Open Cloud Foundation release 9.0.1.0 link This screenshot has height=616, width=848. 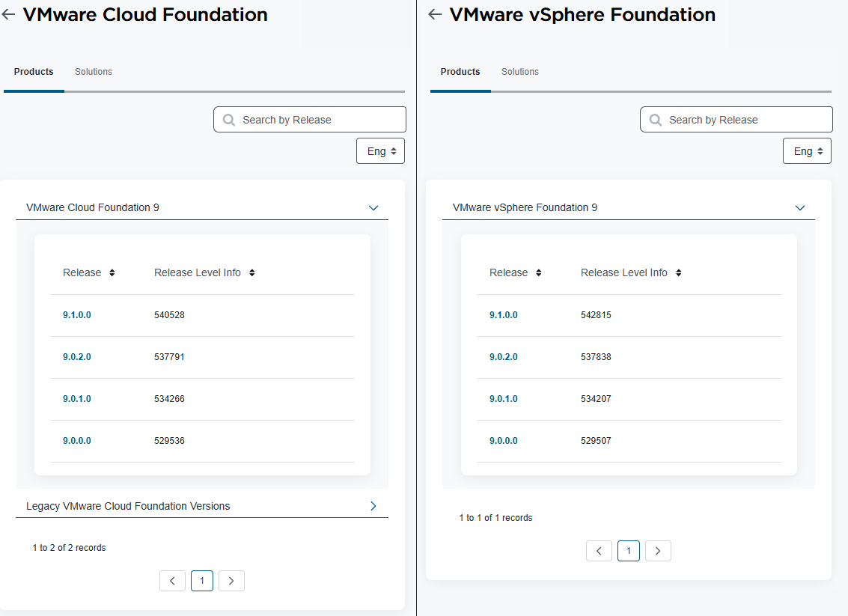tap(77, 399)
